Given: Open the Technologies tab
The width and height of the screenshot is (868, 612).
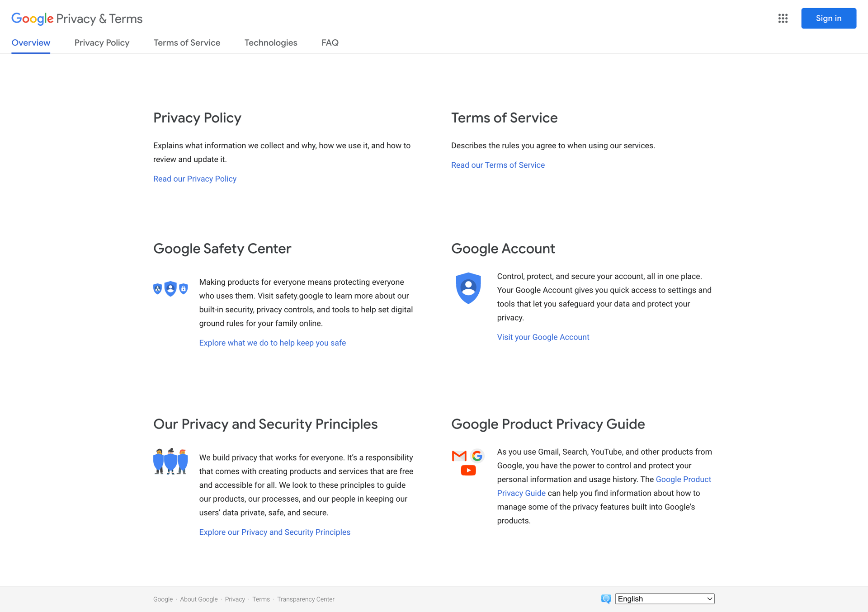Looking at the screenshot, I should [x=270, y=42].
